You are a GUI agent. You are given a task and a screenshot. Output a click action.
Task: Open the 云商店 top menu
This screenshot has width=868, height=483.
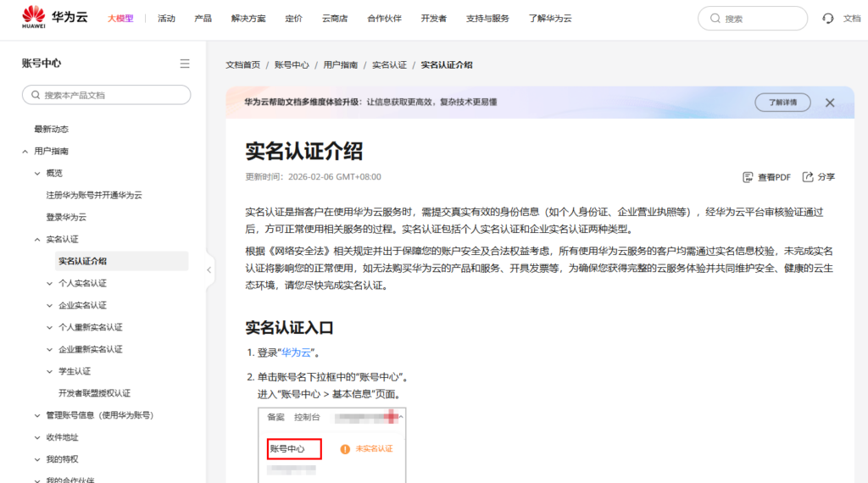[334, 19]
